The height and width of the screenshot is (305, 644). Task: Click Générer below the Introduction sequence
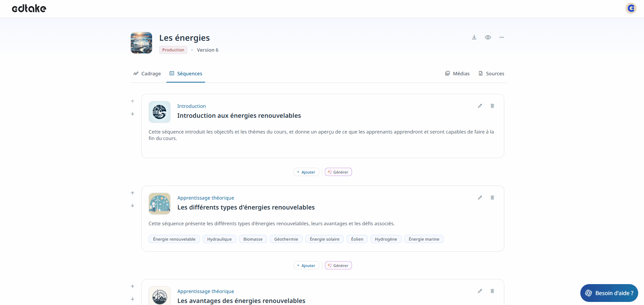[x=338, y=172]
